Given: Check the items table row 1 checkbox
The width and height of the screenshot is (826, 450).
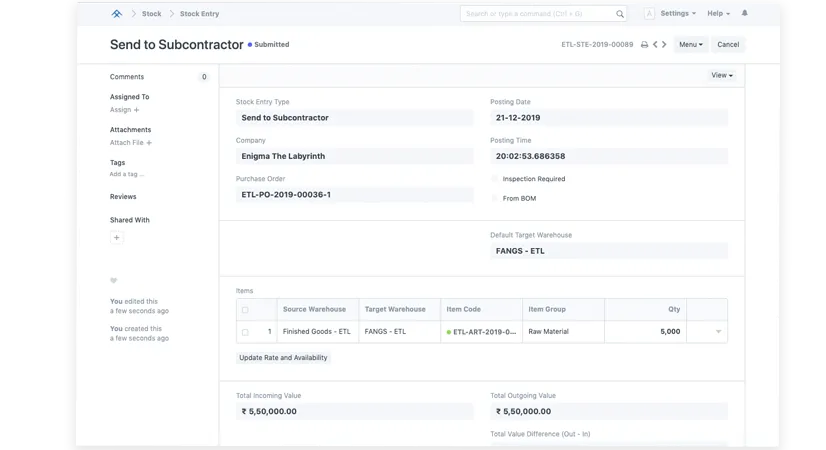Looking at the screenshot, I should point(245,332).
